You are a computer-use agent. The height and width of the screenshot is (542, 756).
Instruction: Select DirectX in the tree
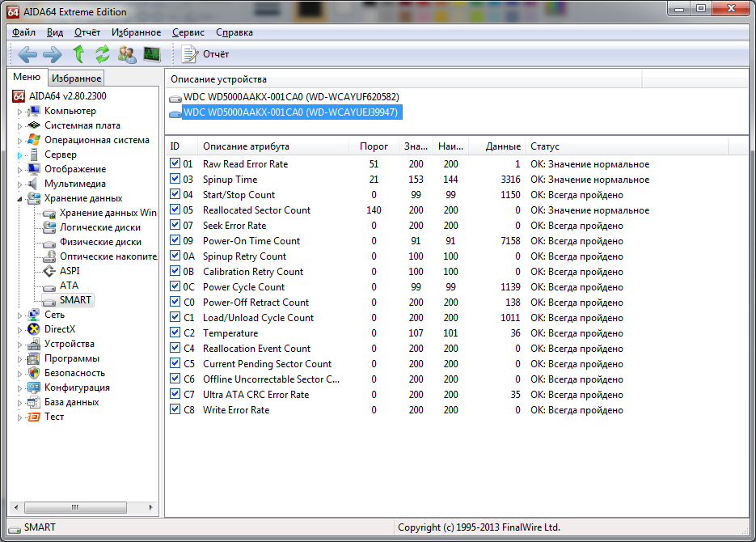tap(60, 329)
